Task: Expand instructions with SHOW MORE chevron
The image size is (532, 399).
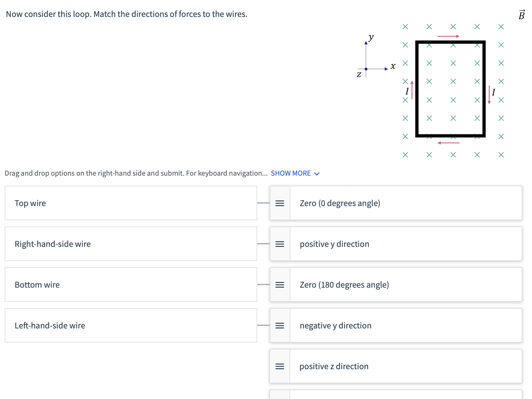Action: pyautogui.click(x=317, y=174)
